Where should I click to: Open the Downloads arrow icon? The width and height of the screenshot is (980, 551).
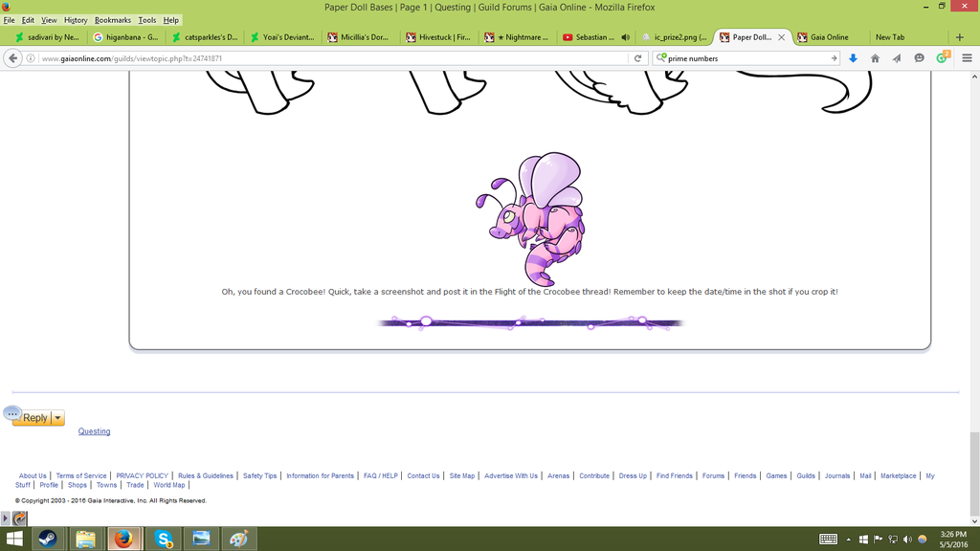coord(853,58)
